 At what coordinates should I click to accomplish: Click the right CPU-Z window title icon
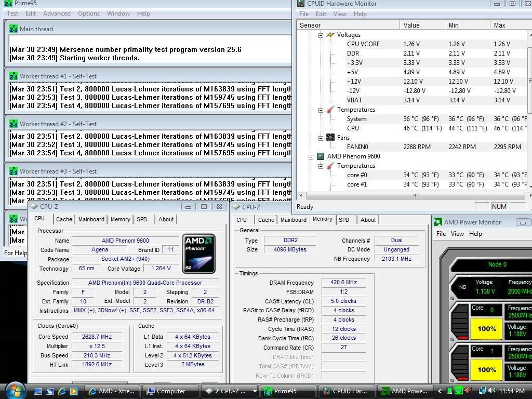tap(236, 207)
